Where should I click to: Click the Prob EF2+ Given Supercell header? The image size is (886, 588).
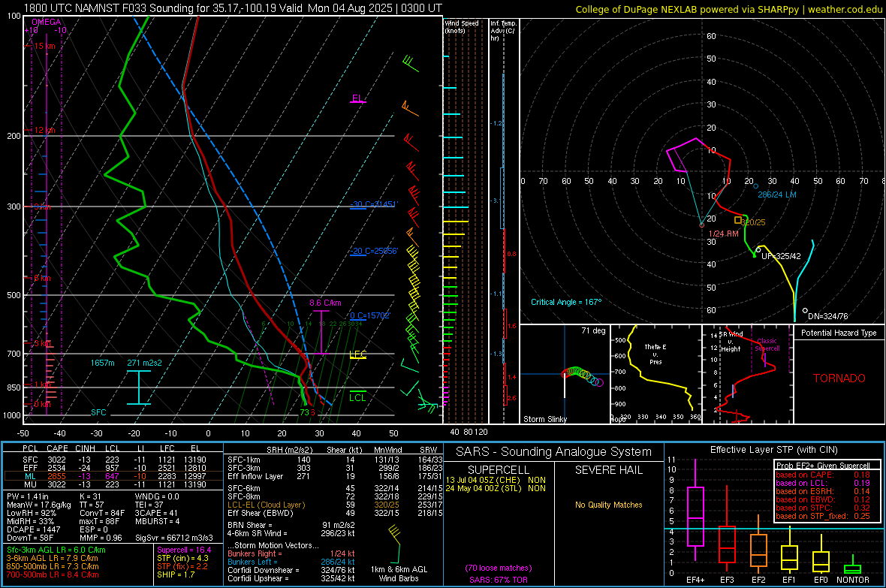coord(823,466)
